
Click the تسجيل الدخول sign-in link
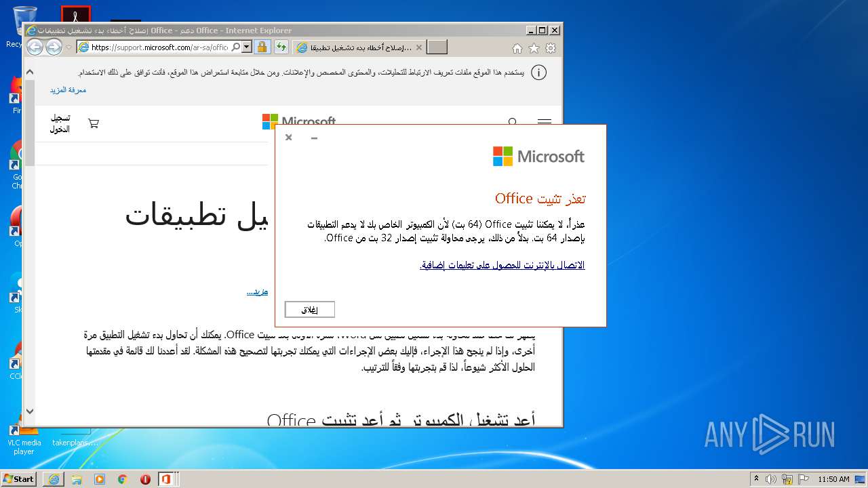[60, 123]
